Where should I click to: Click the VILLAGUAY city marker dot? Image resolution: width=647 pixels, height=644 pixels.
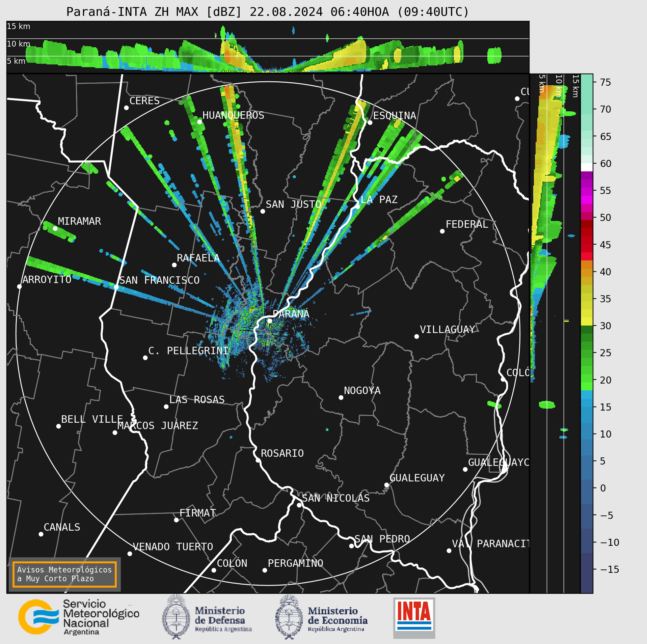[x=416, y=336]
